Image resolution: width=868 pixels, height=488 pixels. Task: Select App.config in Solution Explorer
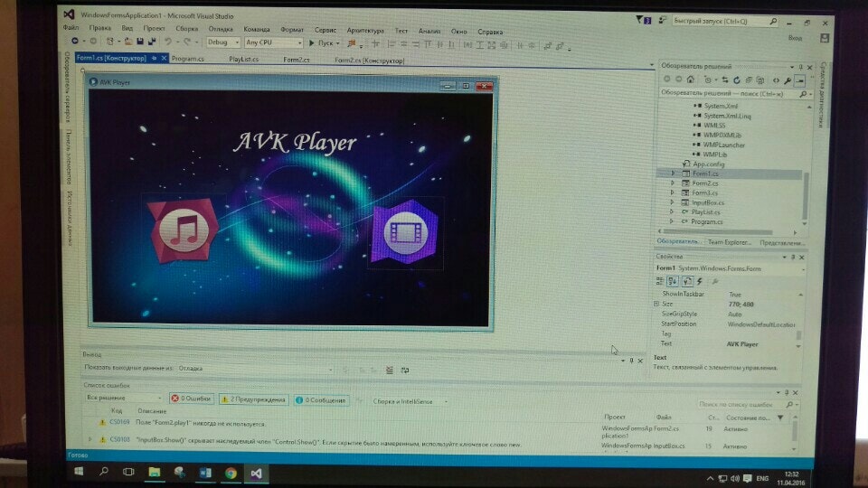(708, 164)
